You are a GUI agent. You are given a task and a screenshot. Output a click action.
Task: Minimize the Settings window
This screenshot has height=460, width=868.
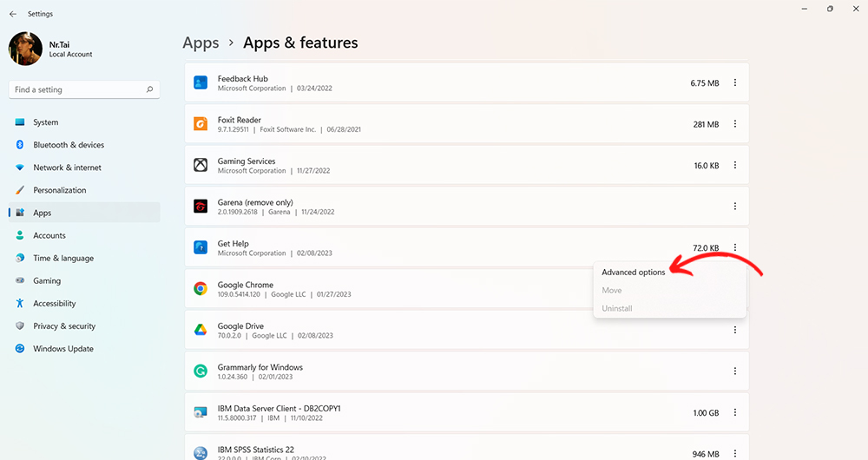pyautogui.click(x=805, y=9)
